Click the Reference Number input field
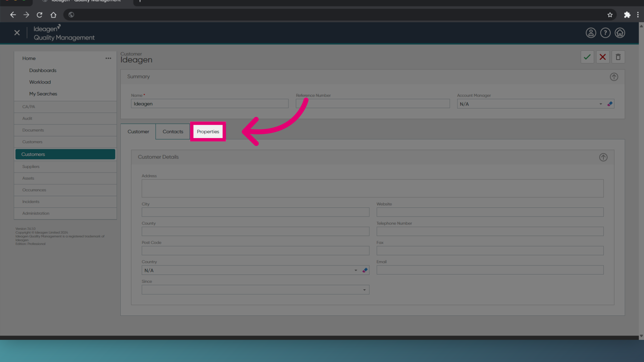644x362 pixels. [x=373, y=104]
